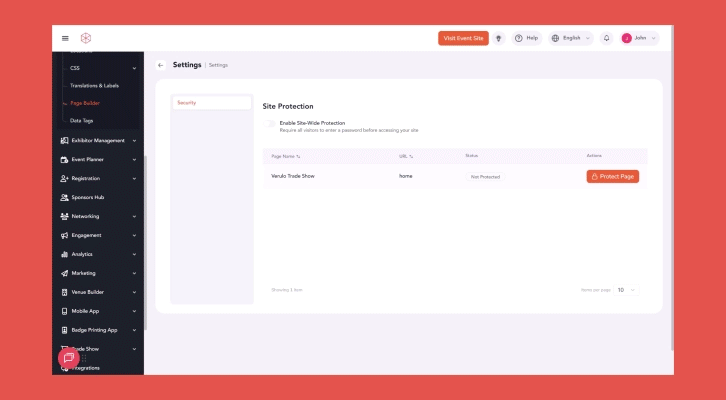
Task: Expand Event Planner chevron
Action: point(134,160)
